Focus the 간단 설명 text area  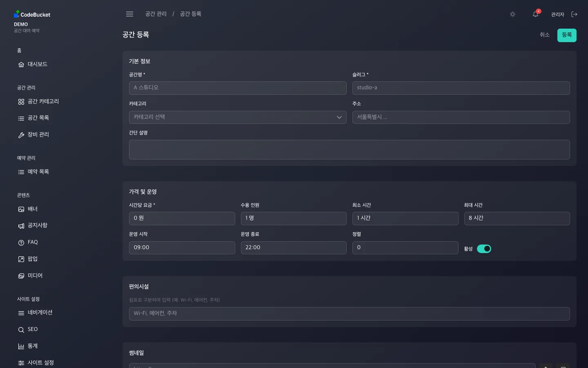point(349,150)
